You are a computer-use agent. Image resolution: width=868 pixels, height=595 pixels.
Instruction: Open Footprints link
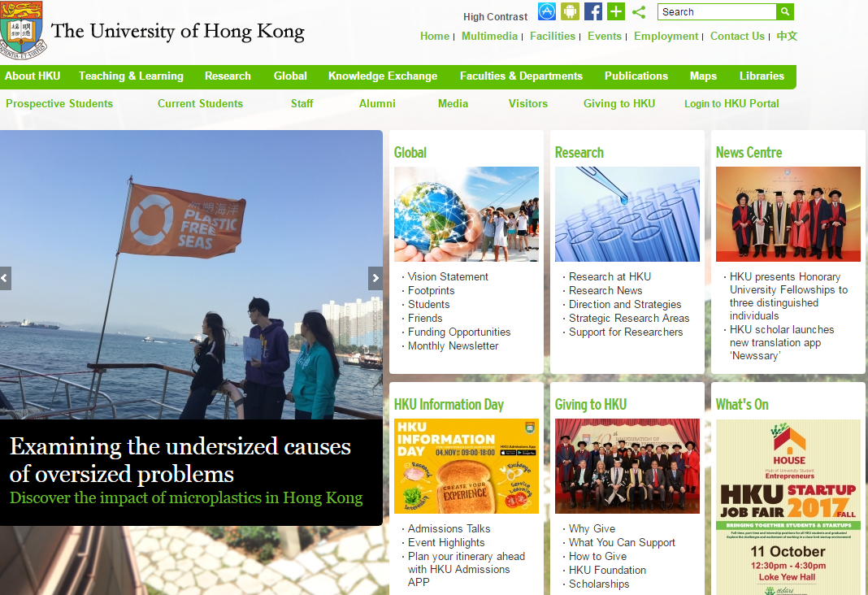coord(432,290)
